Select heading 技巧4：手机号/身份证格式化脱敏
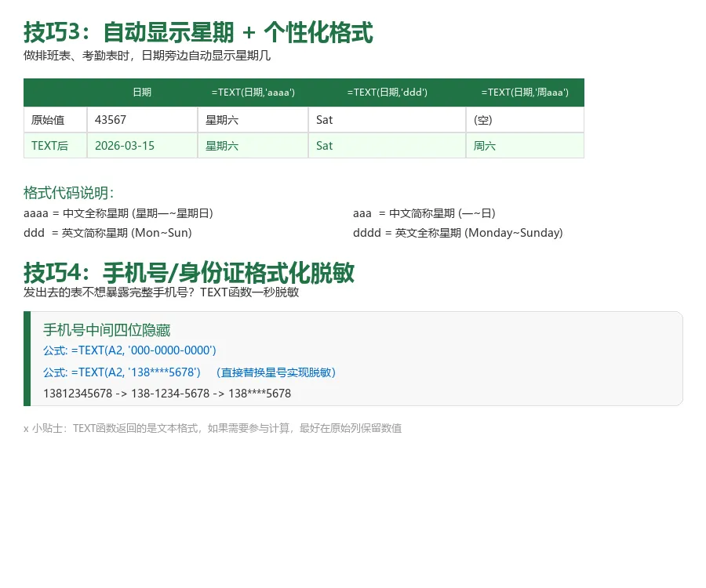The width and height of the screenshot is (706, 588). point(189,273)
